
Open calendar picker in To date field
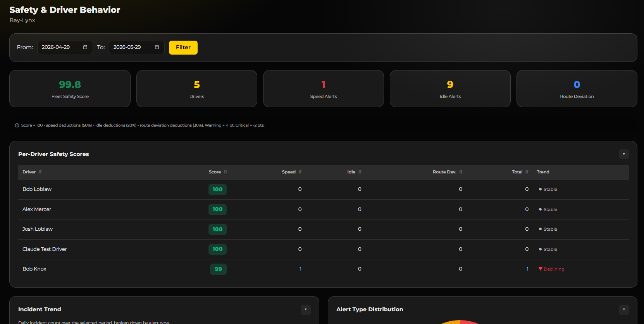(157, 47)
